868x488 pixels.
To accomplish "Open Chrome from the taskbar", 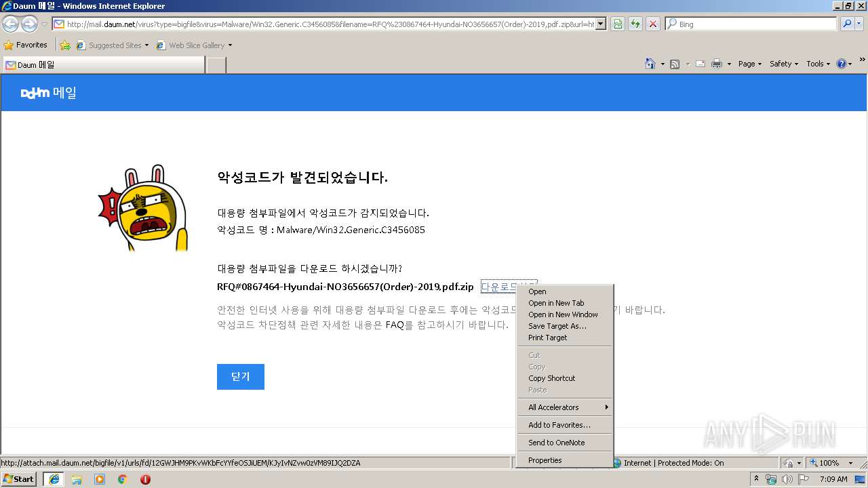I will tap(122, 479).
